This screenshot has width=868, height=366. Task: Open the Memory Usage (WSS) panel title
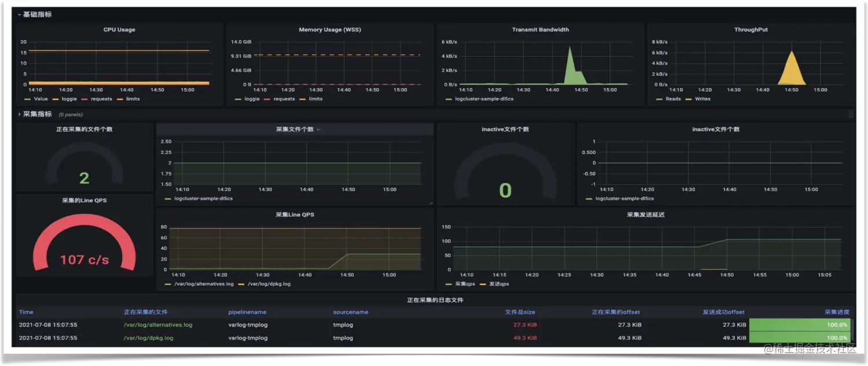point(330,30)
